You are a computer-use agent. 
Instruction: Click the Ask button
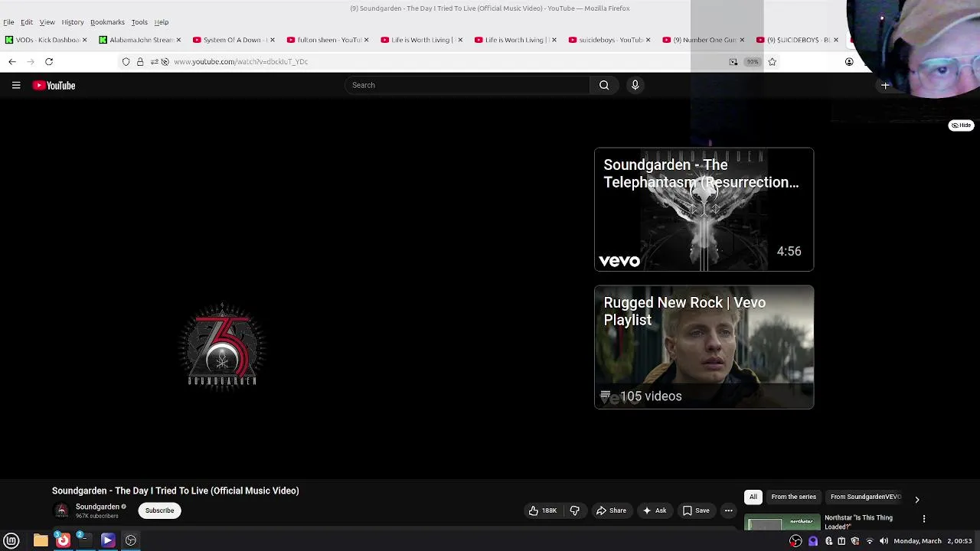[x=655, y=510]
